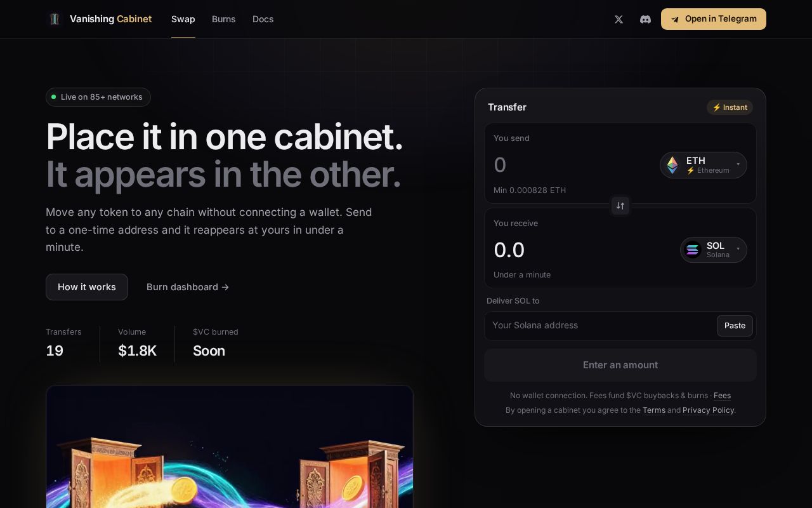Click the Deliver SOL to label

pyautogui.click(x=513, y=301)
